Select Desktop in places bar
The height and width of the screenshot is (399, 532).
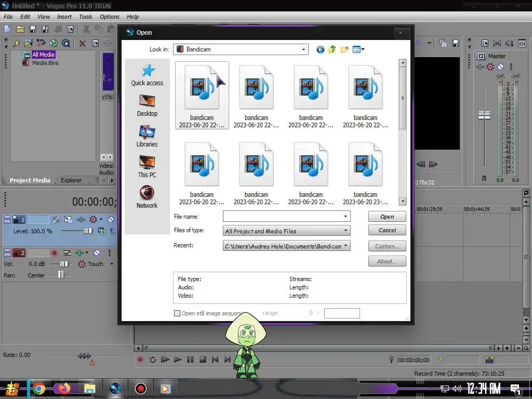click(147, 106)
